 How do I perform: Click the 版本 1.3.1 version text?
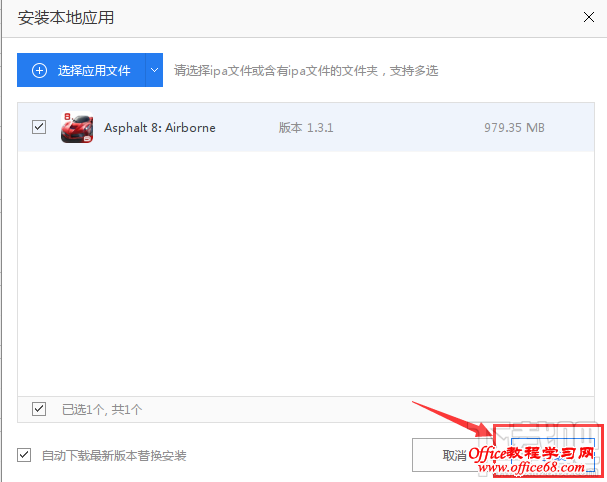(306, 127)
